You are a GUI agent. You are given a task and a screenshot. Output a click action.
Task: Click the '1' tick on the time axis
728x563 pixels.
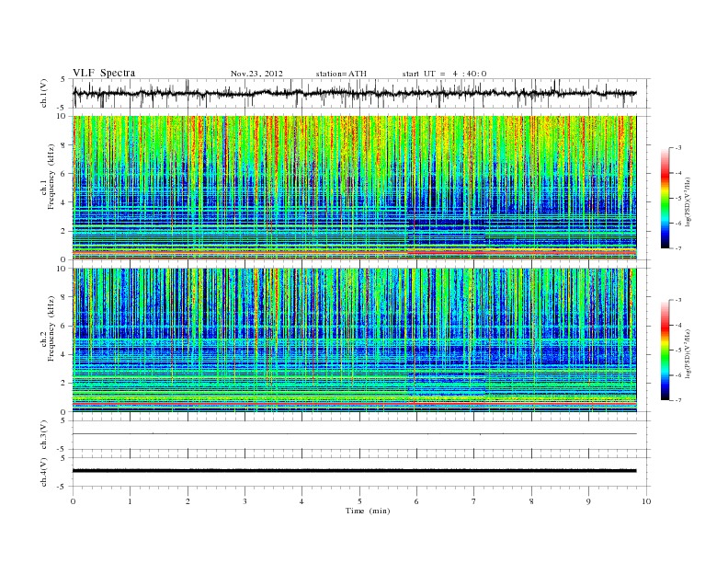click(130, 501)
